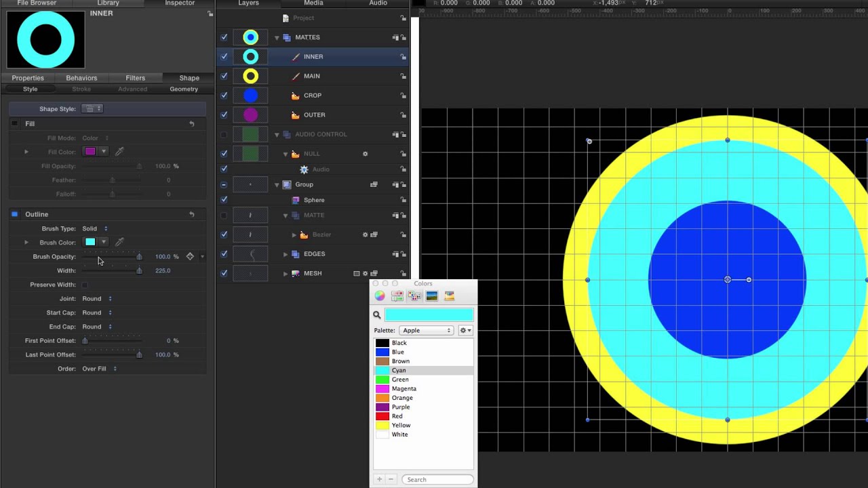The image size is (868, 488).
Task: Click the remove color minus button
Action: (391, 479)
